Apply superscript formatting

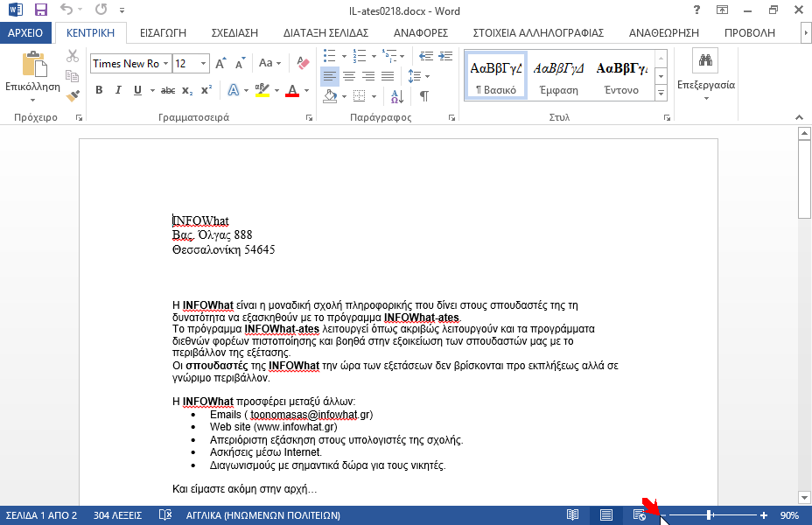(x=206, y=91)
